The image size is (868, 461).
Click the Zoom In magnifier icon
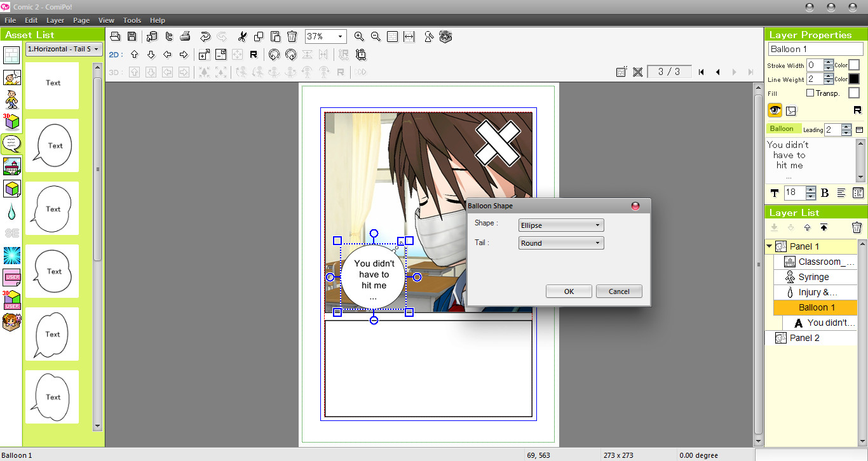pos(359,36)
